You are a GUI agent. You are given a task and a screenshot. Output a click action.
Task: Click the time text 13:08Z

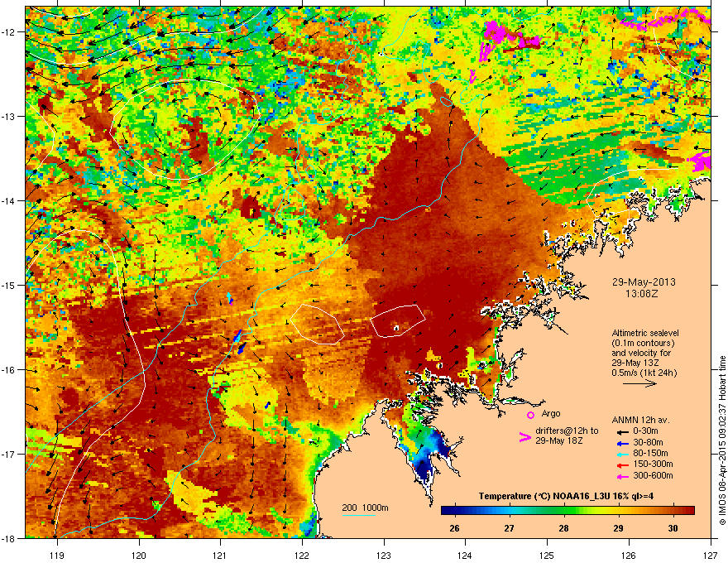tap(644, 294)
